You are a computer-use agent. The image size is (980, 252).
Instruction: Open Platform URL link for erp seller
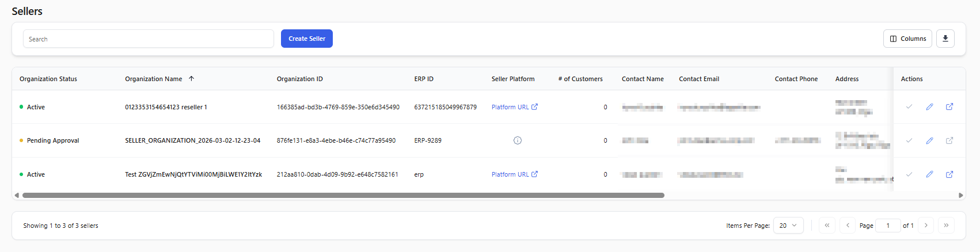[515, 174]
